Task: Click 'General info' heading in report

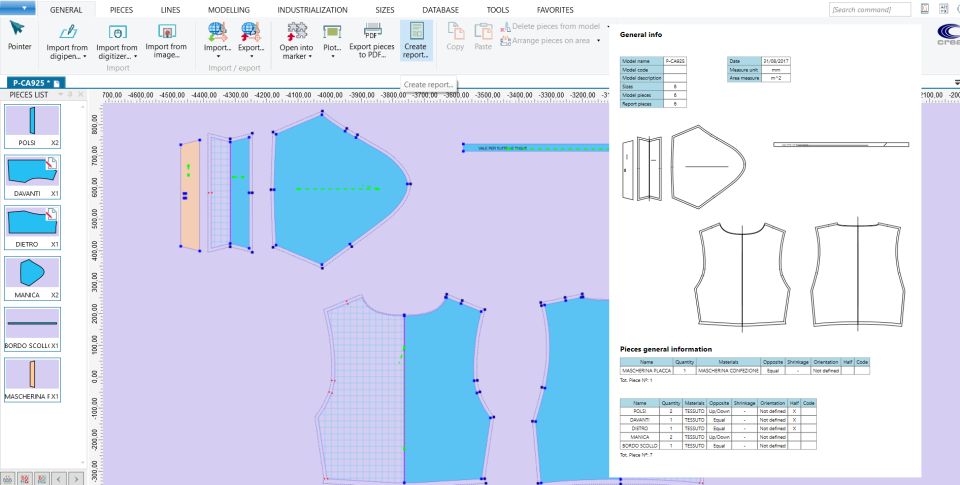Action: click(640, 35)
